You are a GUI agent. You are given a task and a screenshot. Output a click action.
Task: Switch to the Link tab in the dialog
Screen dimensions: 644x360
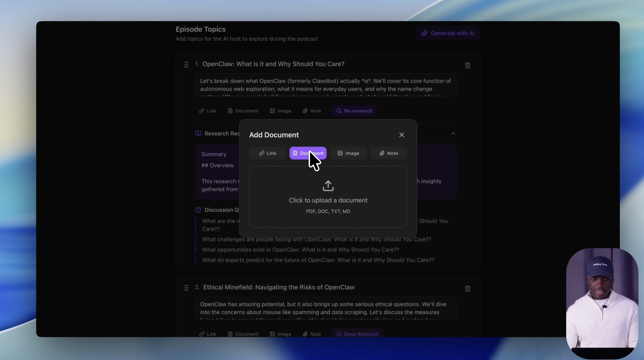[267, 153]
